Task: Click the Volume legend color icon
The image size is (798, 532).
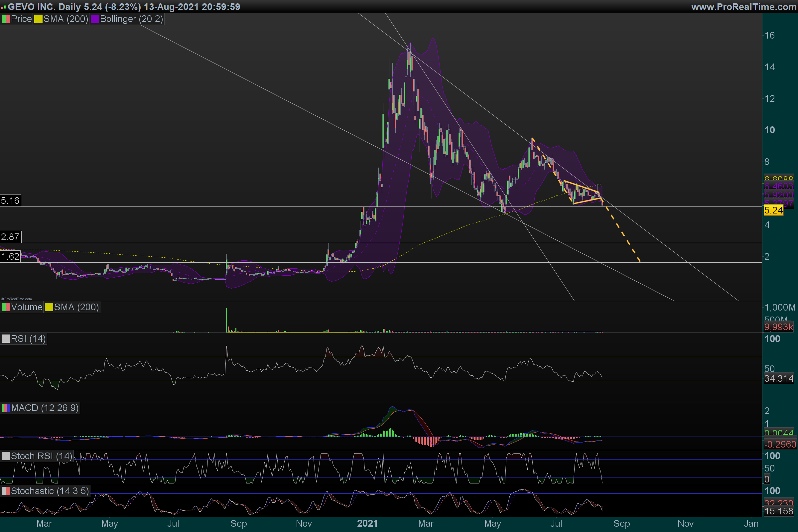Action: point(6,307)
